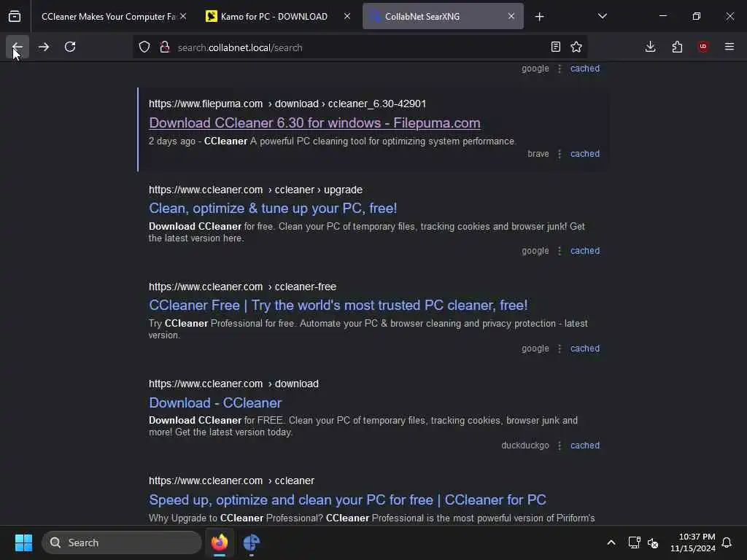This screenshot has width=747, height=560.
Task: Reload the current page
Action: [70, 47]
